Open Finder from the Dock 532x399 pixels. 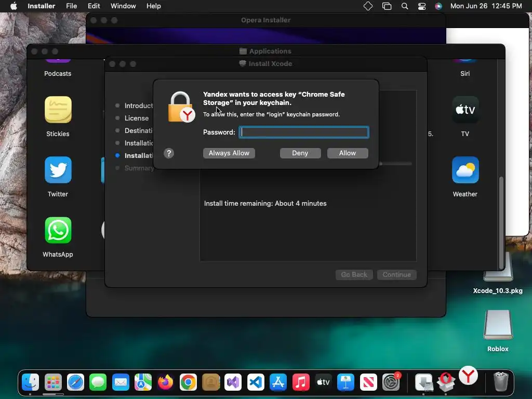pyautogui.click(x=31, y=383)
